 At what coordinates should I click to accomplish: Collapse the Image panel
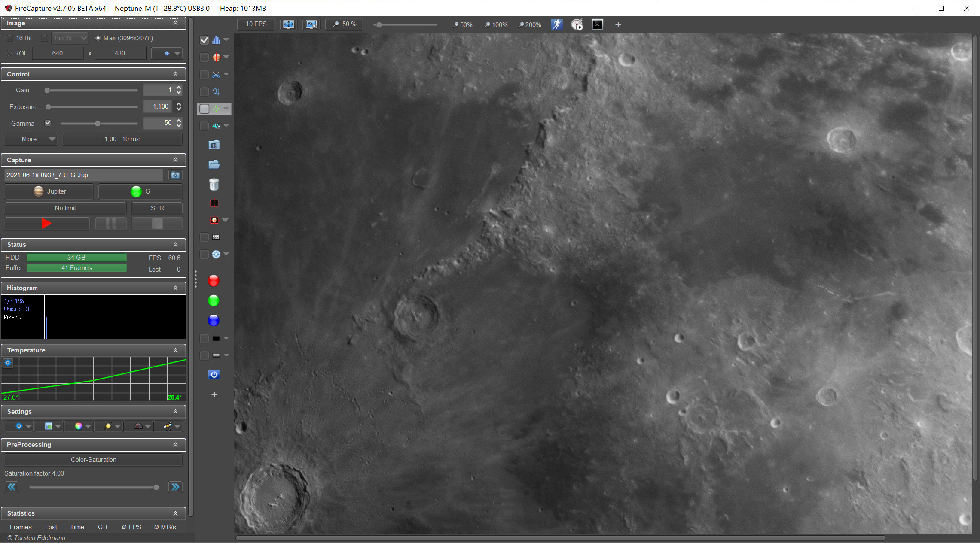tap(175, 23)
